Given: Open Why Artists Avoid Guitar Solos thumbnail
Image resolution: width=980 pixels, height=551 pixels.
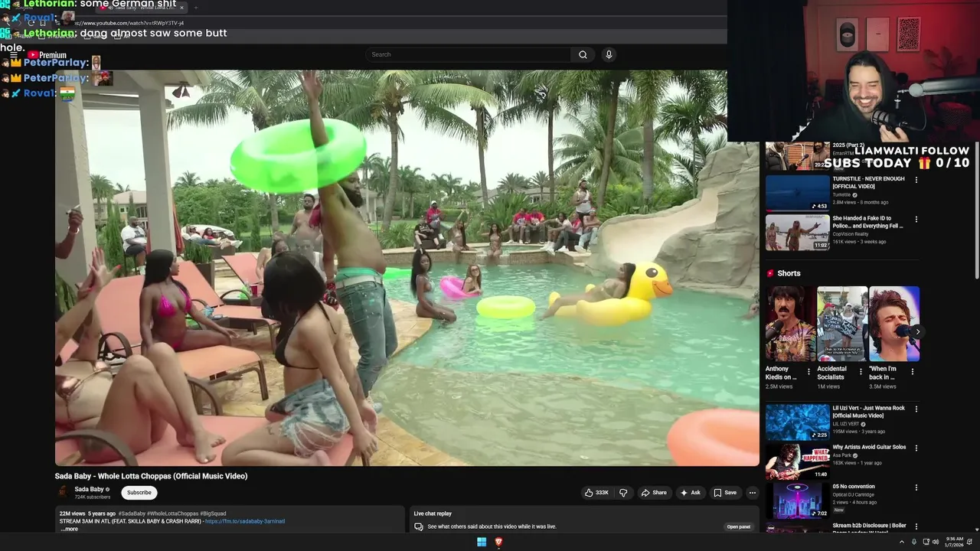Looking at the screenshot, I should 797,461.
